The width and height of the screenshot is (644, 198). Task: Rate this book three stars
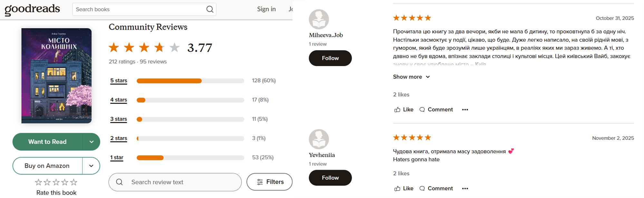(56, 182)
